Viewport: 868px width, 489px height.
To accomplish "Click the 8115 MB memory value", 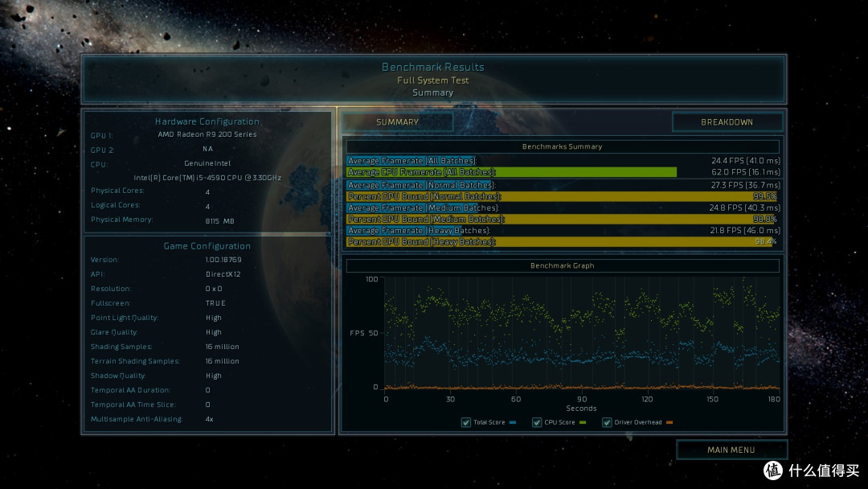I will coord(219,221).
